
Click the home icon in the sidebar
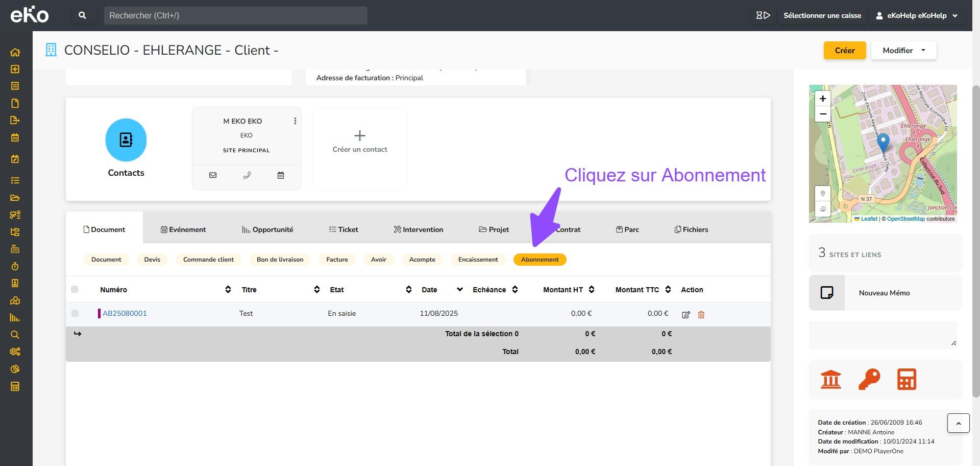(x=15, y=52)
